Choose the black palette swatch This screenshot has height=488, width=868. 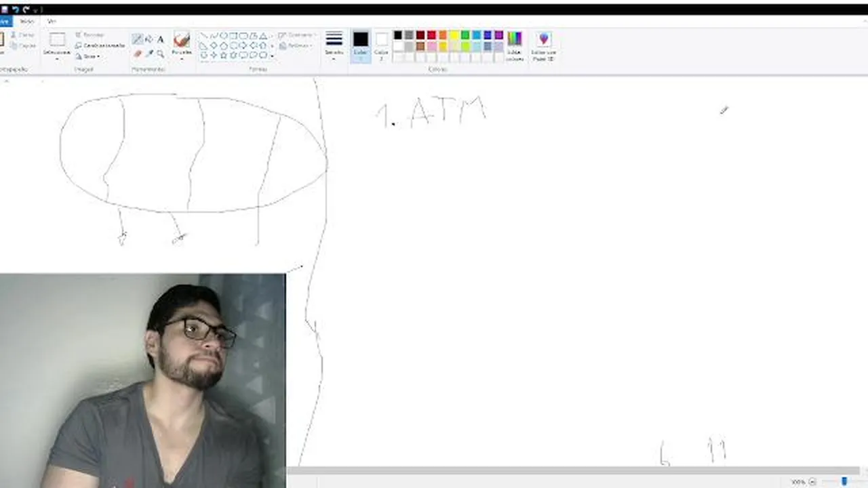point(398,35)
